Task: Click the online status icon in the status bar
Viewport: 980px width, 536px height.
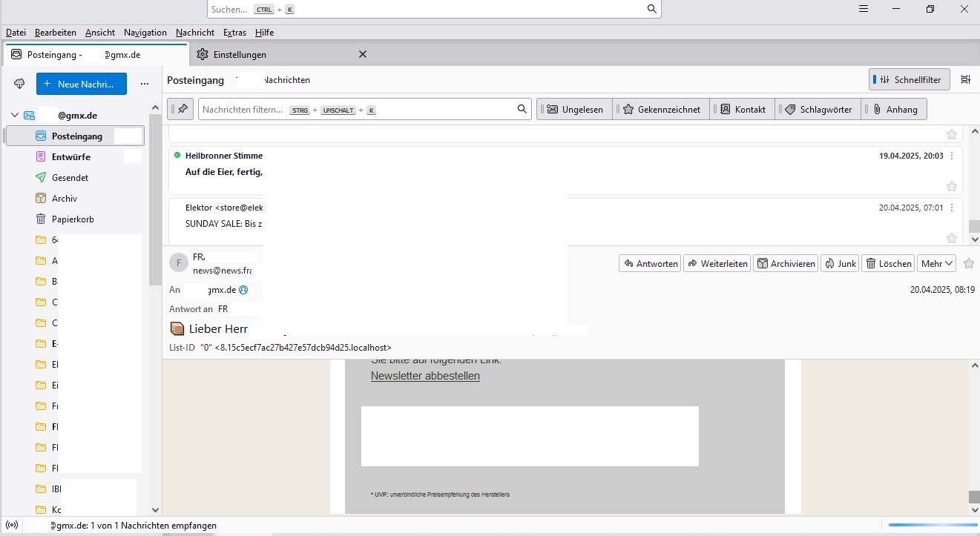Action: [x=12, y=526]
